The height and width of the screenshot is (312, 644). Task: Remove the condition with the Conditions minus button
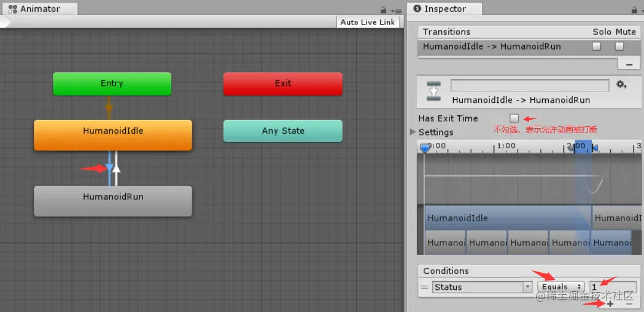tap(629, 304)
